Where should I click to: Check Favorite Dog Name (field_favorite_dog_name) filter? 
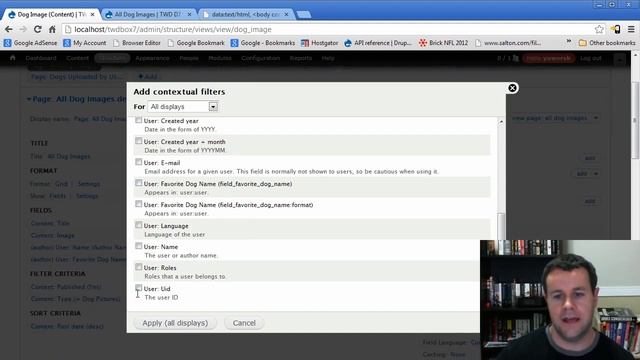139,183
